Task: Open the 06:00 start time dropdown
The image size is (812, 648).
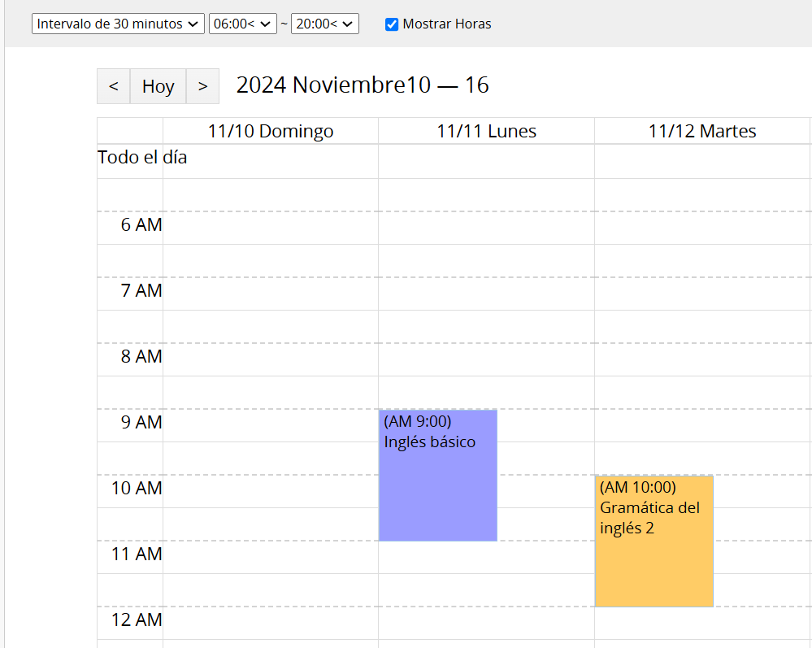Action: pos(242,24)
